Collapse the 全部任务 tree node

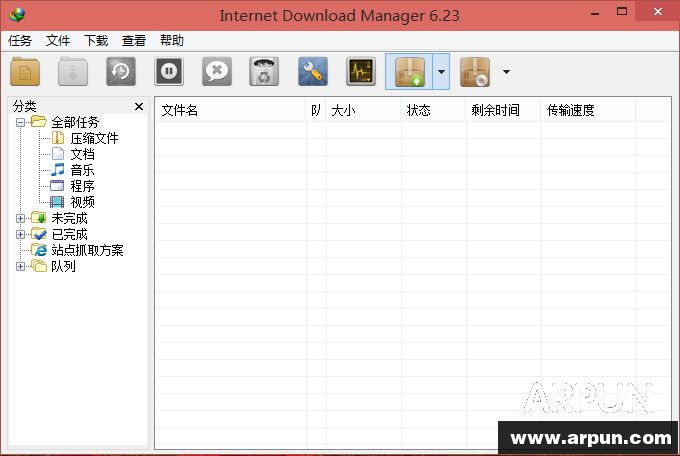(x=20, y=122)
